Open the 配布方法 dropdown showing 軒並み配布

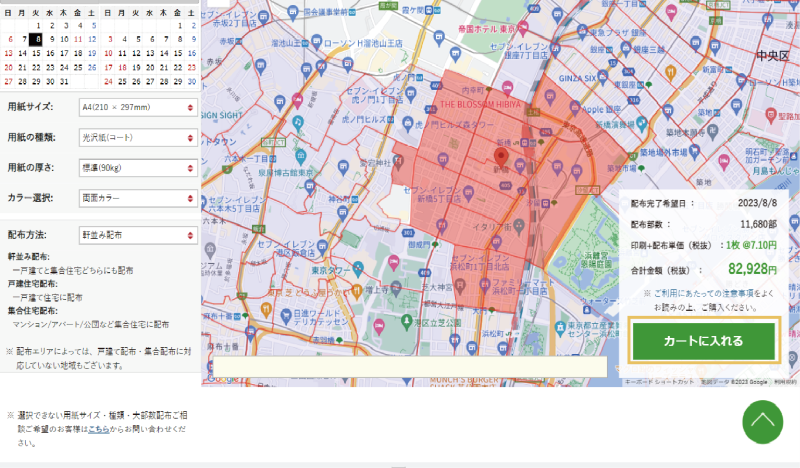138,235
